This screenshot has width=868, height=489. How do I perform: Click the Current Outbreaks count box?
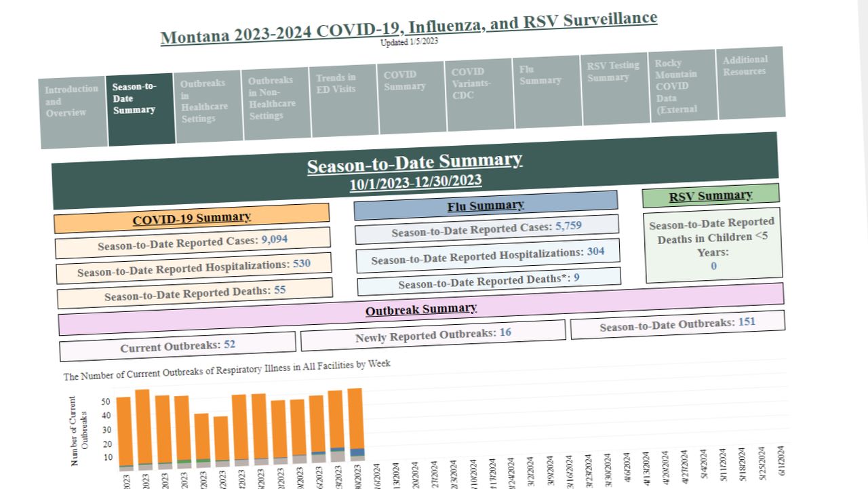(x=178, y=346)
